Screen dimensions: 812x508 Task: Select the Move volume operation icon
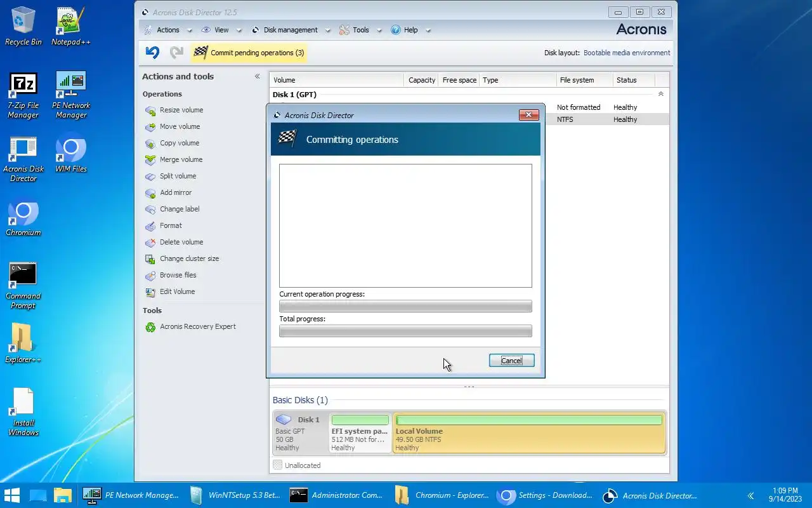tap(150, 127)
